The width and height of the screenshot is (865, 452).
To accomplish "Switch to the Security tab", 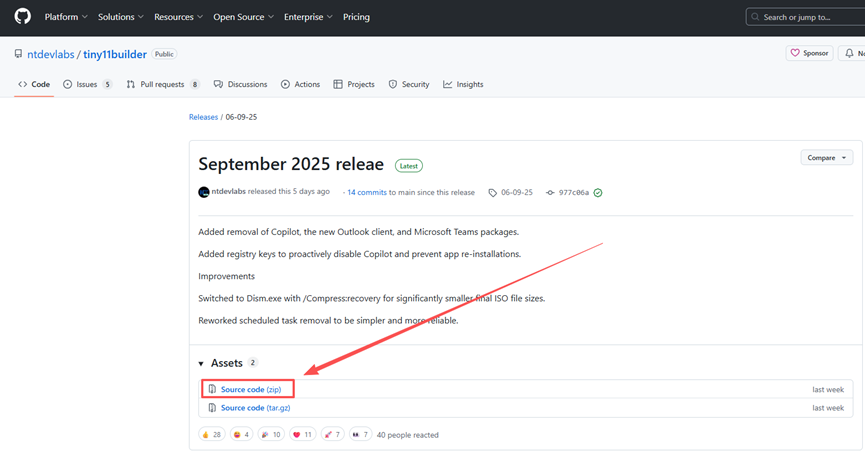I will coord(409,84).
